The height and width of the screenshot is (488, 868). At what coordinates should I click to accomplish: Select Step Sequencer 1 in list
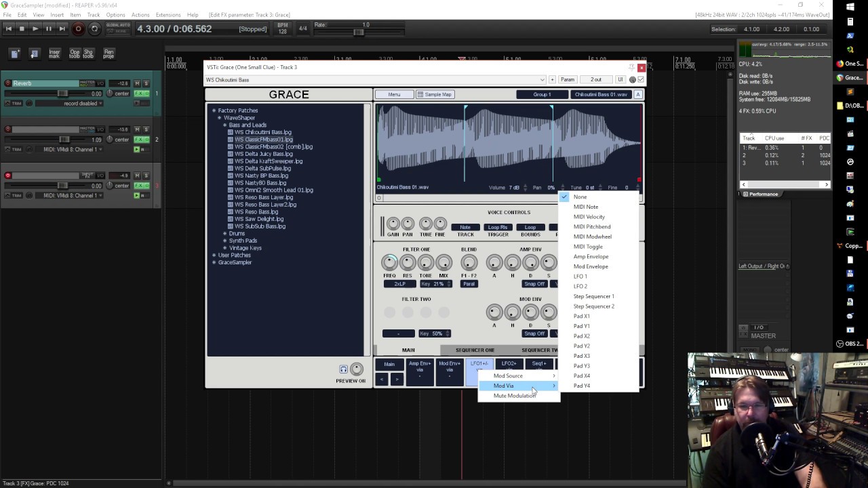pyautogui.click(x=599, y=296)
